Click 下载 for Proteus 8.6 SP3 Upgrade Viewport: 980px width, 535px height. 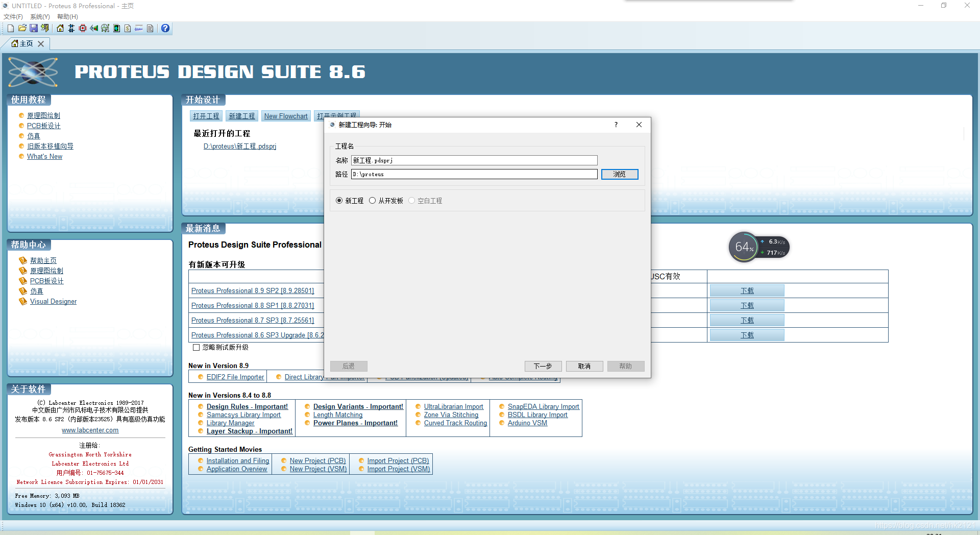[747, 335]
